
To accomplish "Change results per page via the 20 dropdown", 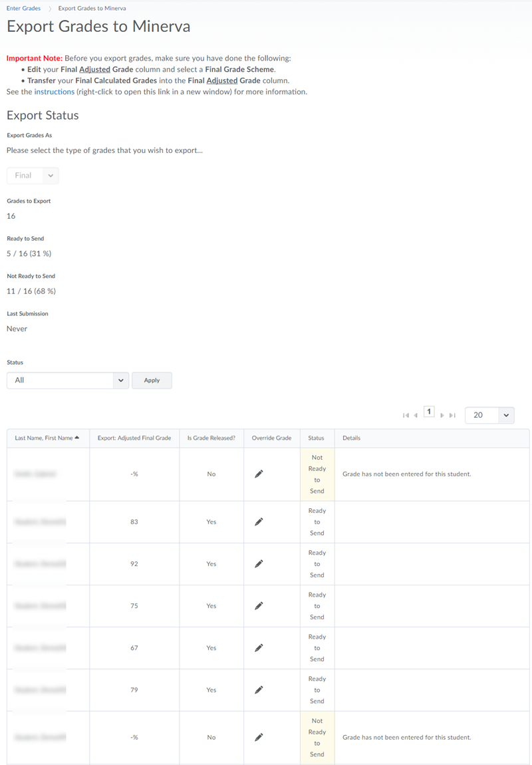I will click(x=489, y=414).
